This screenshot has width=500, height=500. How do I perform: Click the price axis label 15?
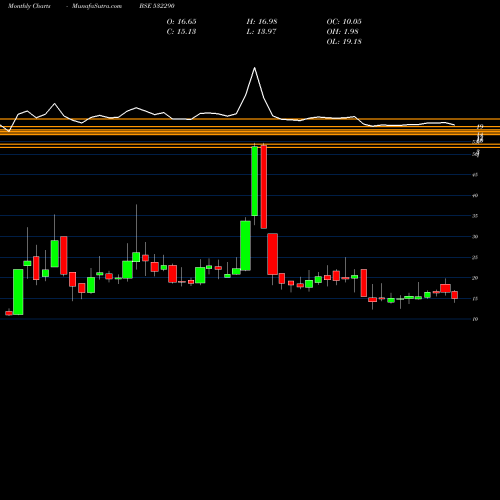tap(475, 299)
